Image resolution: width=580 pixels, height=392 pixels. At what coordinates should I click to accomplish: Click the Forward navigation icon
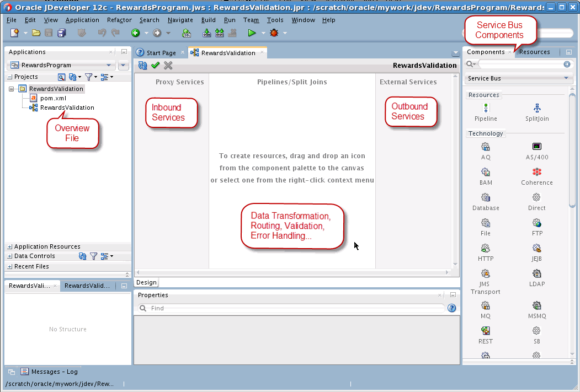157,33
